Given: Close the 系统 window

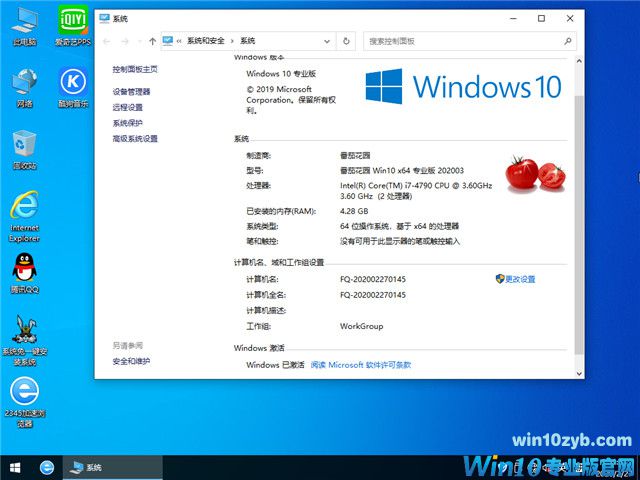Looking at the screenshot, I should point(570,18).
